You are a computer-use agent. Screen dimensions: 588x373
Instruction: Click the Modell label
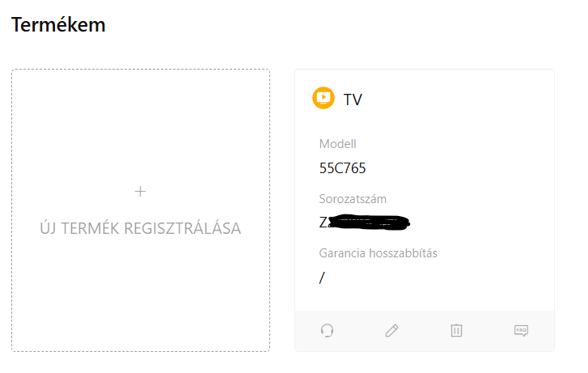337,144
